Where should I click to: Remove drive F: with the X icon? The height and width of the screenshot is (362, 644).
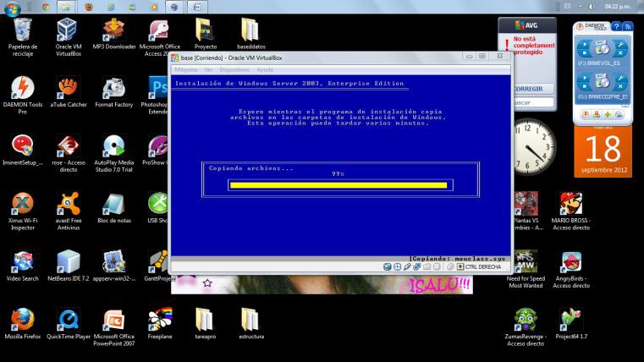click(x=620, y=52)
